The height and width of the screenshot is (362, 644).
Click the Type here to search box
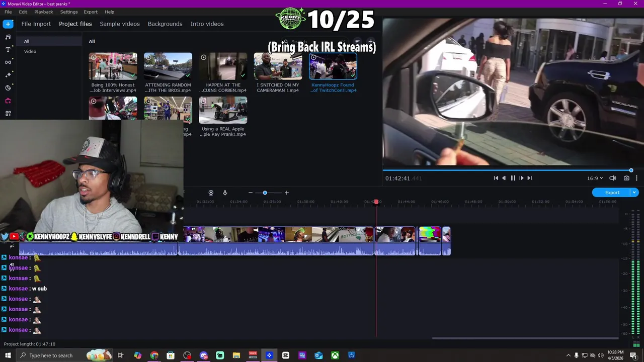(63, 355)
